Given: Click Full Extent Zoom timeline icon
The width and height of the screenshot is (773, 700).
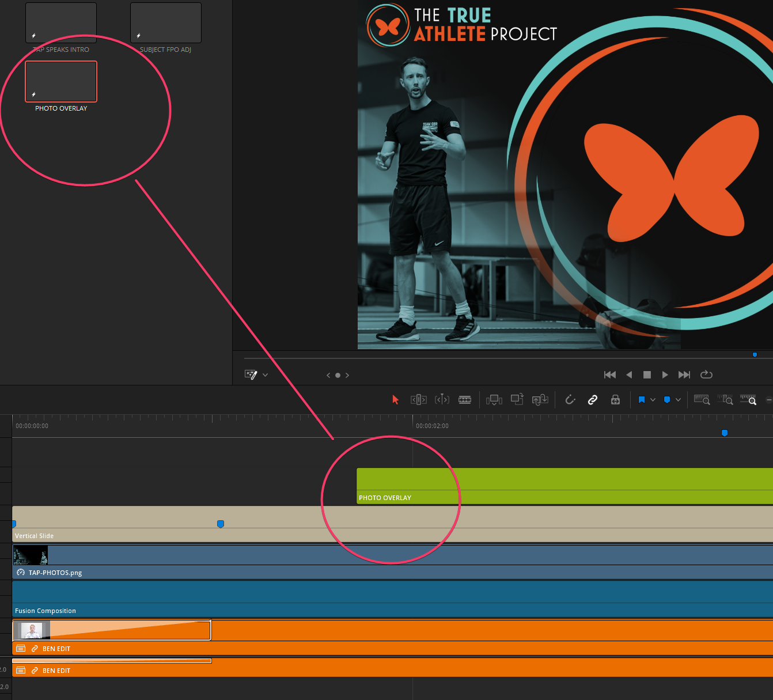Looking at the screenshot, I should click(702, 399).
